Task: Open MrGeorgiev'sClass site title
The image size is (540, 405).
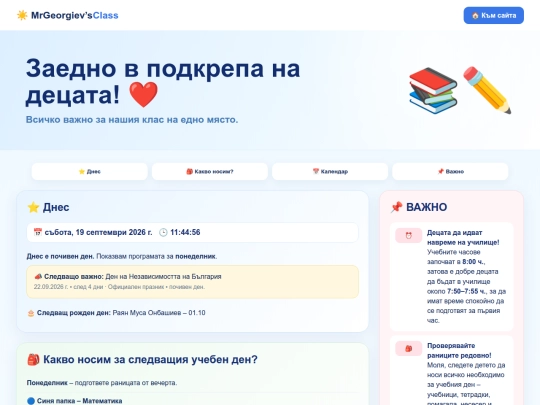Action: [x=75, y=15]
